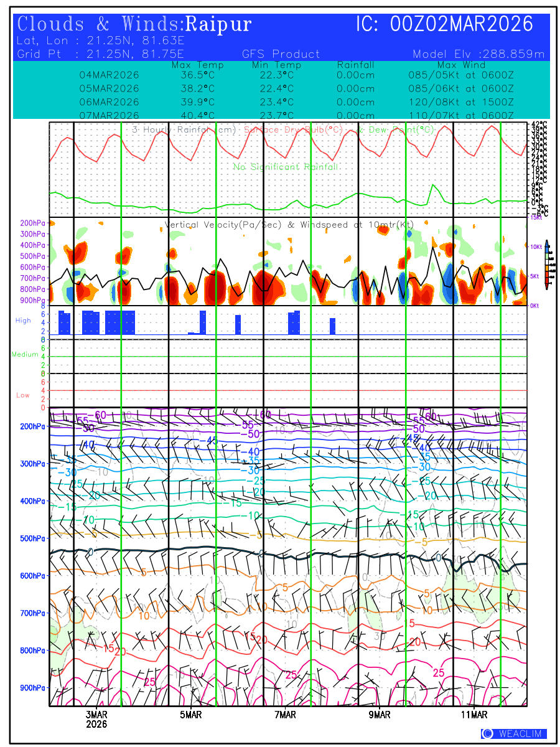Viewport: 560px width, 747px height.
Task: Click the High cloud cover label
Action: (23, 321)
